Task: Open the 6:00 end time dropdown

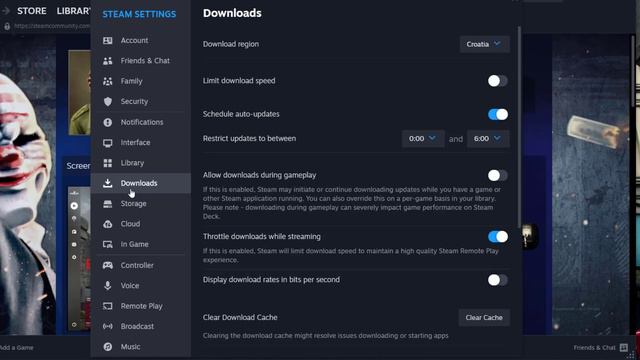Action: [488, 139]
